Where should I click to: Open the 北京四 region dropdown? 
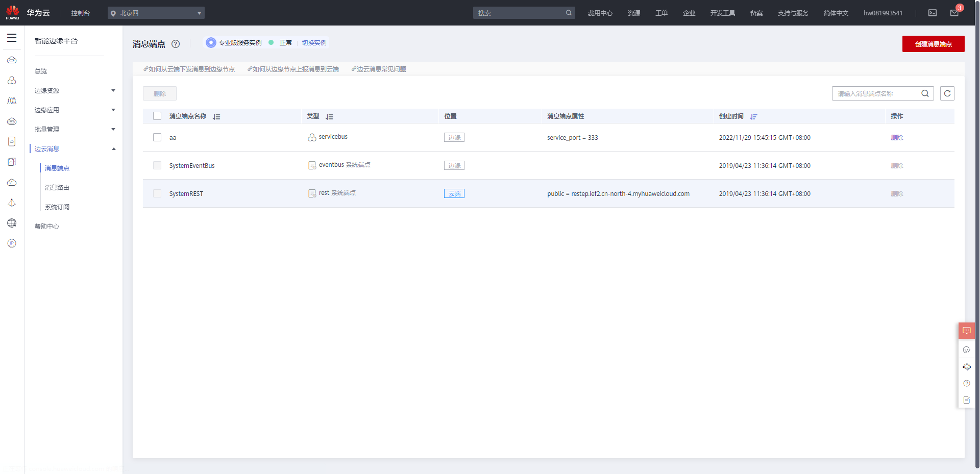click(x=156, y=13)
